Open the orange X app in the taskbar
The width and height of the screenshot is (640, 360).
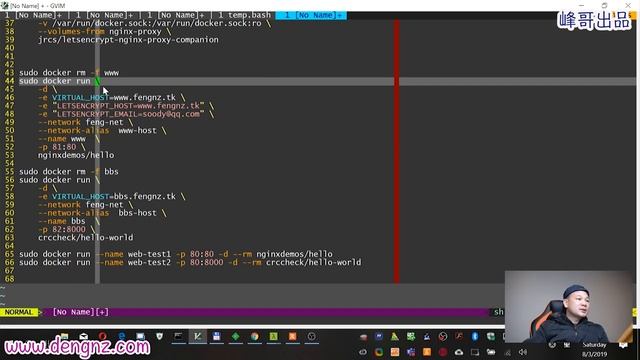(293, 337)
